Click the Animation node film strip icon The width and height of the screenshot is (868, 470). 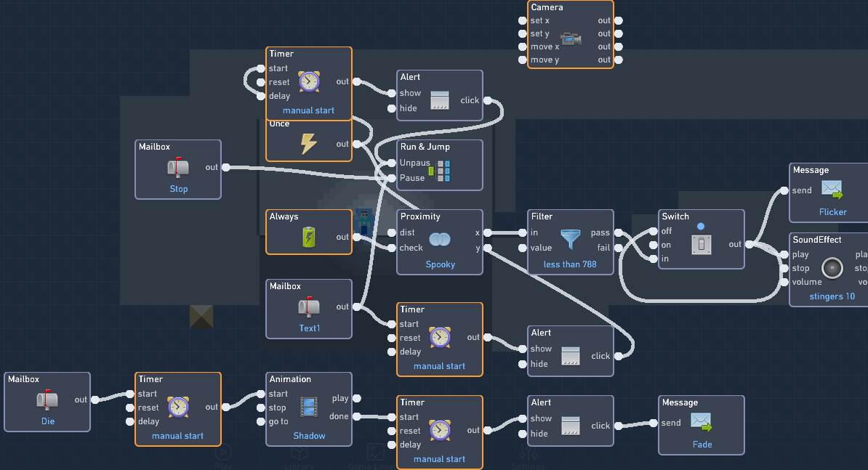309,407
